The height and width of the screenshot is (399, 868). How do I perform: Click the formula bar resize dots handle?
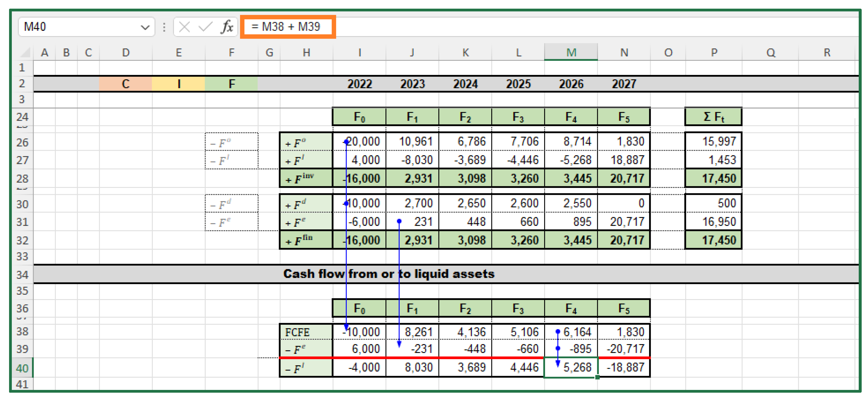[x=164, y=27]
